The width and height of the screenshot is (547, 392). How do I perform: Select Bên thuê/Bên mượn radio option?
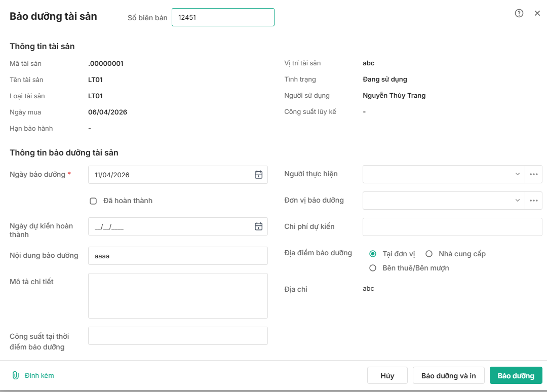pos(373,268)
